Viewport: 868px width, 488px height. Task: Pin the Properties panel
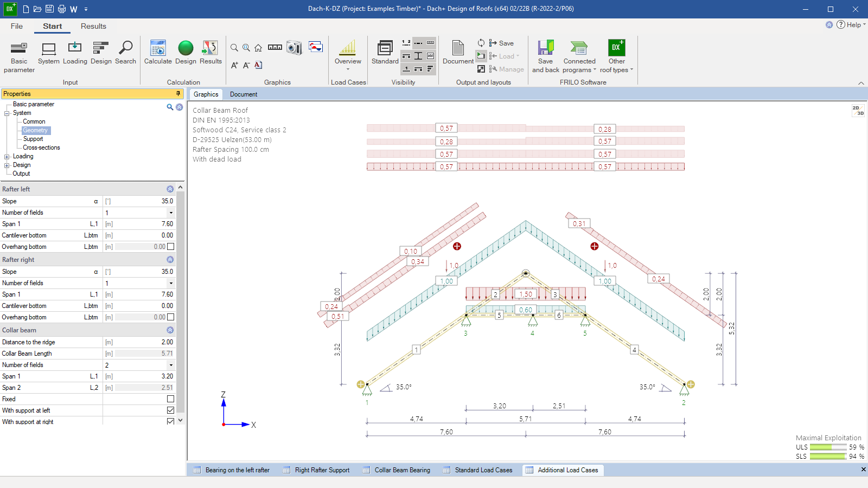[178, 94]
